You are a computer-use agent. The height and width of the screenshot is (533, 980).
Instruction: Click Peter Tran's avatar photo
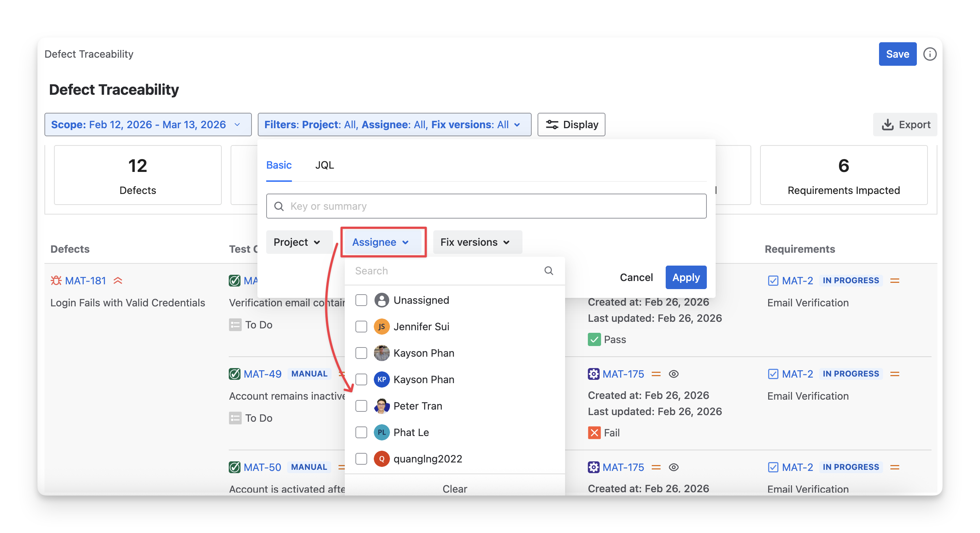click(381, 406)
